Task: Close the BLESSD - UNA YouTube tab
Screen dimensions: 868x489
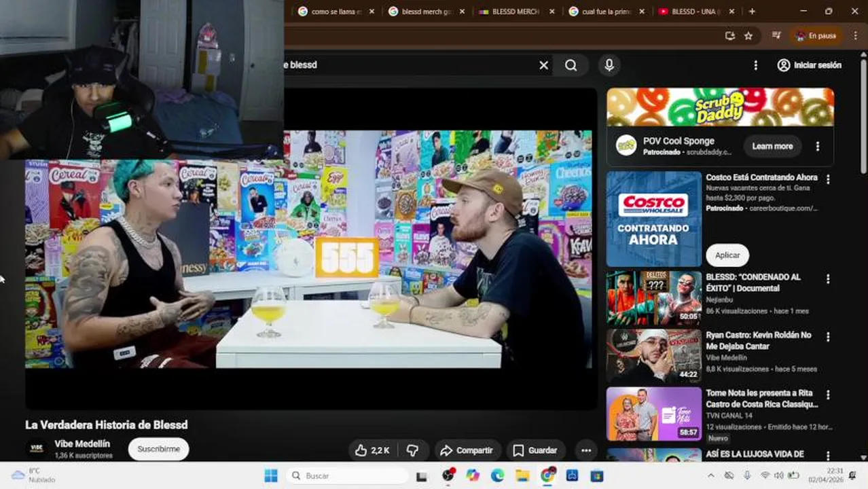Action: click(733, 12)
